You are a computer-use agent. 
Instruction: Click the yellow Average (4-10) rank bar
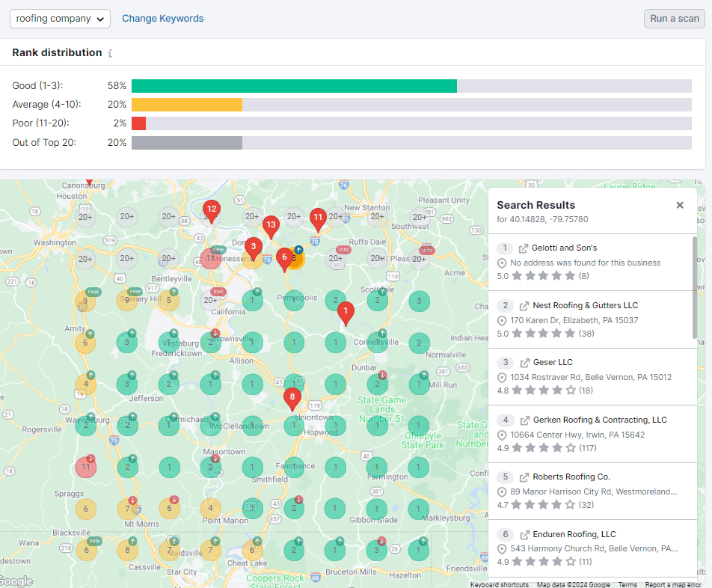pyautogui.click(x=187, y=105)
